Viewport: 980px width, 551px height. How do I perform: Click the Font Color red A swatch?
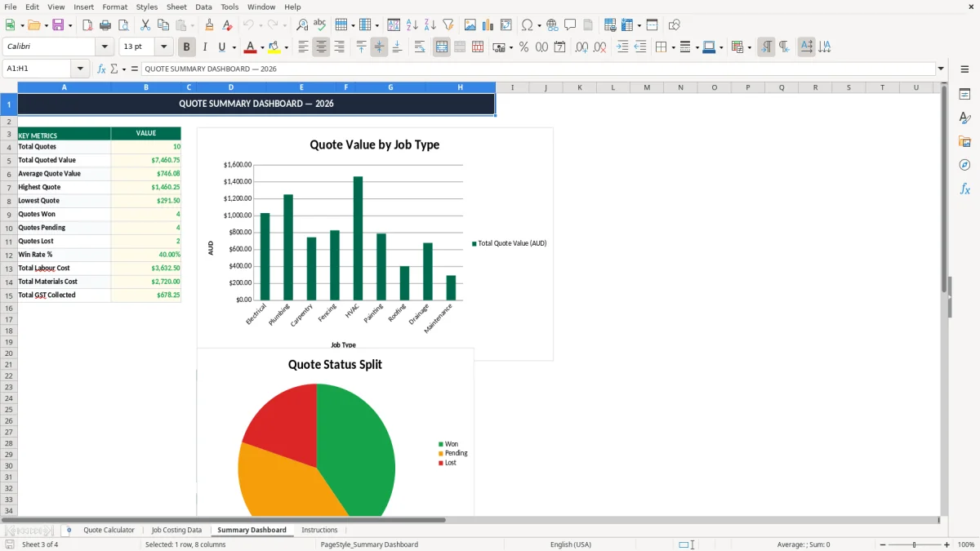[251, 47]
